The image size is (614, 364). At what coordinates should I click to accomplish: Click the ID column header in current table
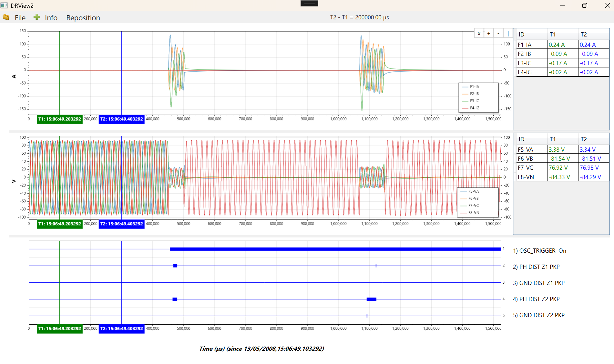tap(532, 35)
